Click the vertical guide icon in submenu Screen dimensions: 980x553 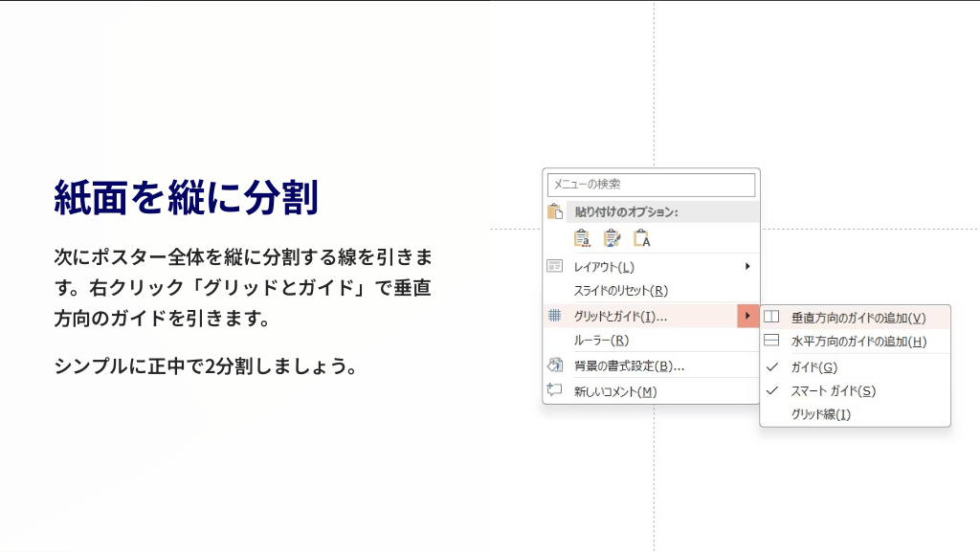[771, 317]
